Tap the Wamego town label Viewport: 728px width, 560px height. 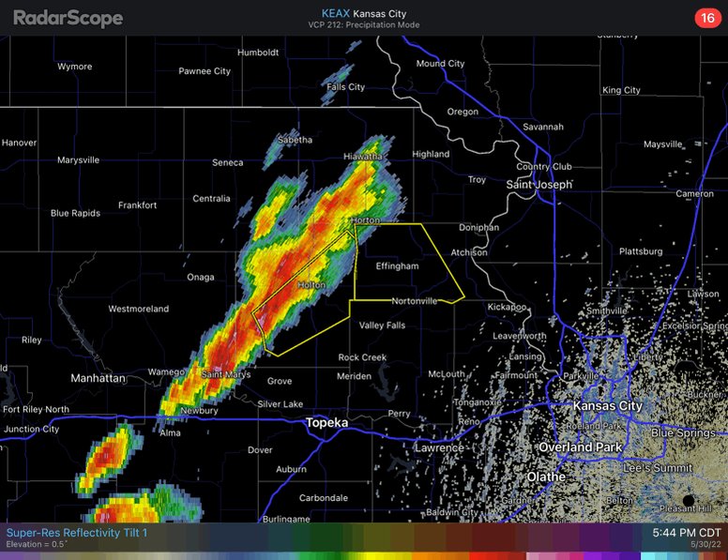(x=166, y=372)
